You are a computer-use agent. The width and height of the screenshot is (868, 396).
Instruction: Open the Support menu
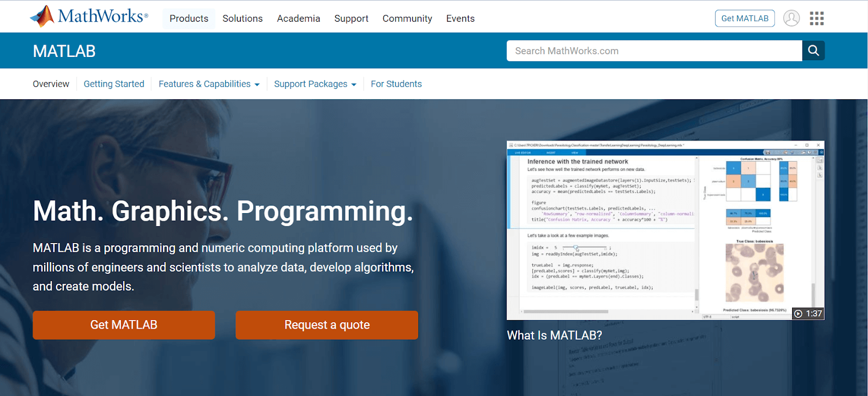click(x=351, y=18)
